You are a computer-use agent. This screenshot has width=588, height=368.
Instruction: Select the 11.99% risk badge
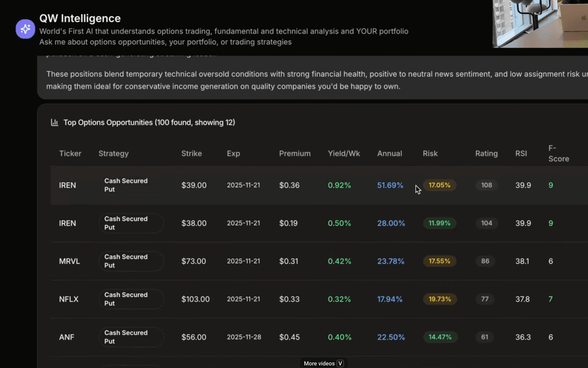coord(440,223)
